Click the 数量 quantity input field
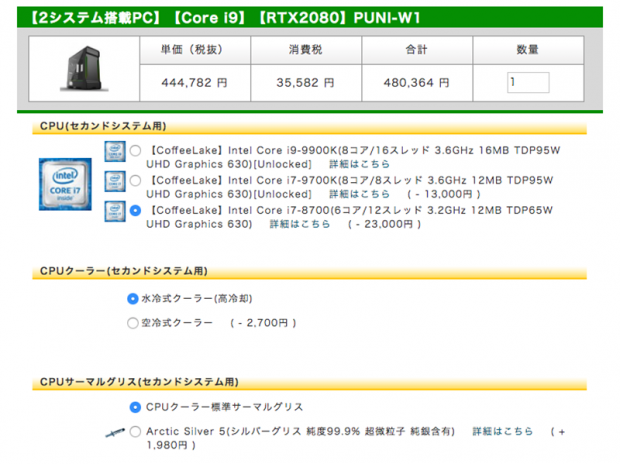The image size is (620, 464). (528, 83)
